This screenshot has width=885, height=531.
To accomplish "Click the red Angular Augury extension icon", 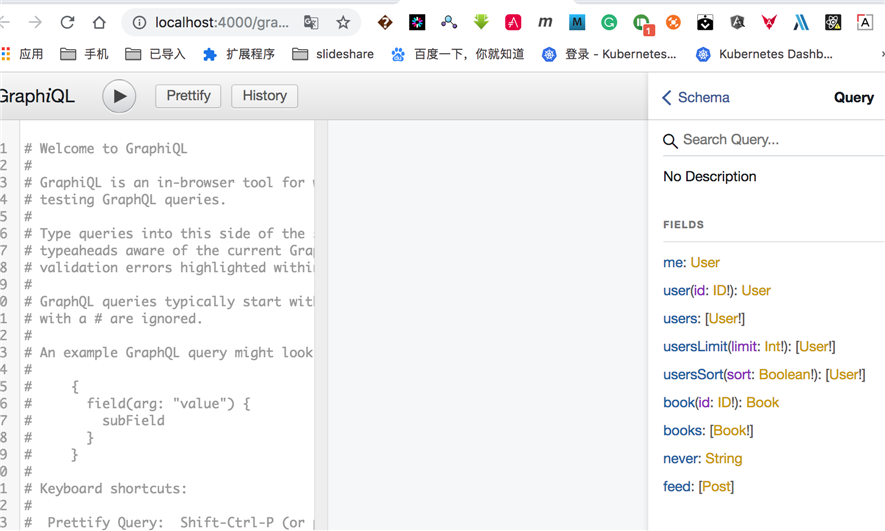I will click(x=769, y=23).
